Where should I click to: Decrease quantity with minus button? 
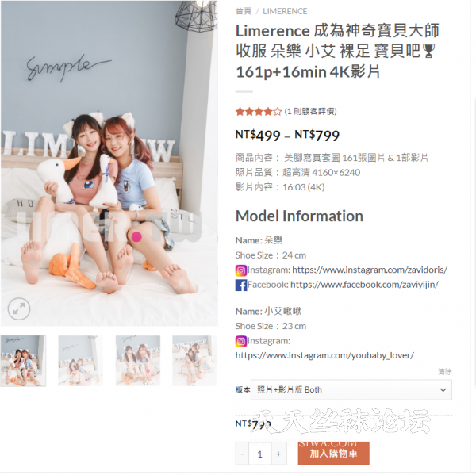[x=242, y=454]
